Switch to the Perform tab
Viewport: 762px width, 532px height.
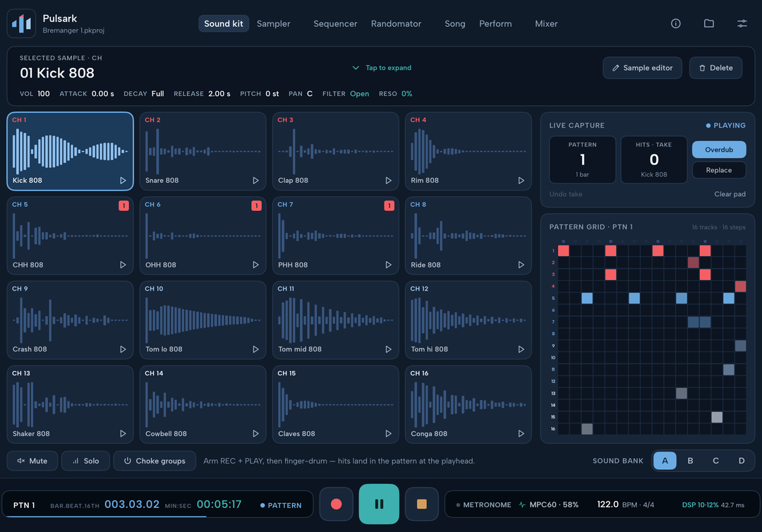pyautogui.click(x=495, y=23)
